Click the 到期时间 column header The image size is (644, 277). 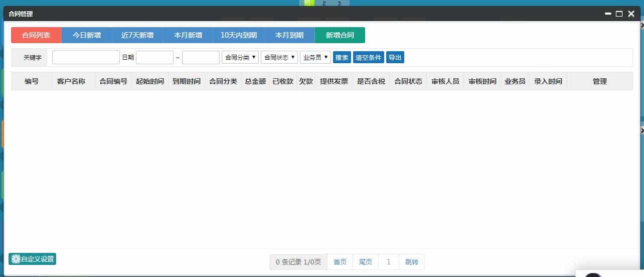click(187, 81)
